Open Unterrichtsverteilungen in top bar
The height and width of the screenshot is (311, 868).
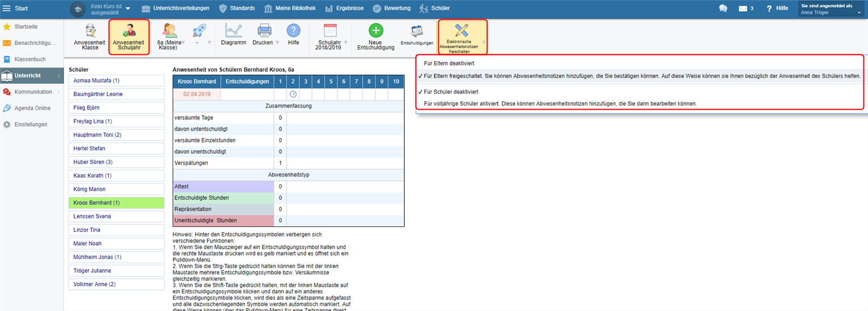[176, 8]
